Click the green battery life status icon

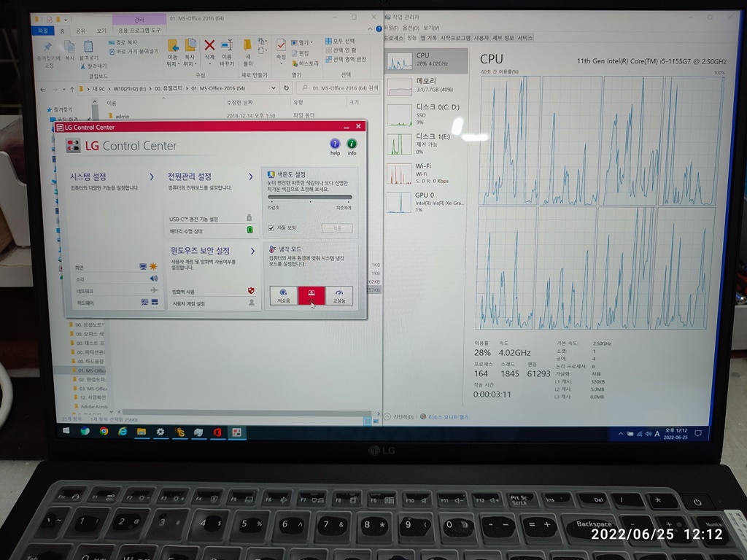point(249,230)
